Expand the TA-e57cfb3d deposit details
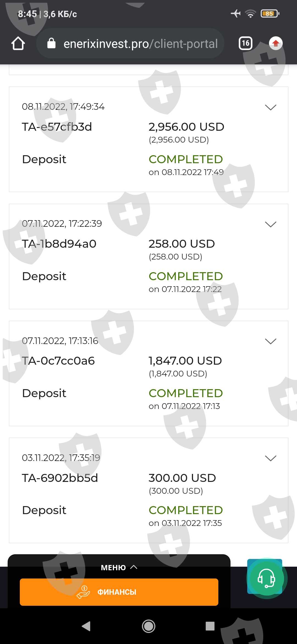The width and height of the screenshot is (297, 644). [270, 107]
